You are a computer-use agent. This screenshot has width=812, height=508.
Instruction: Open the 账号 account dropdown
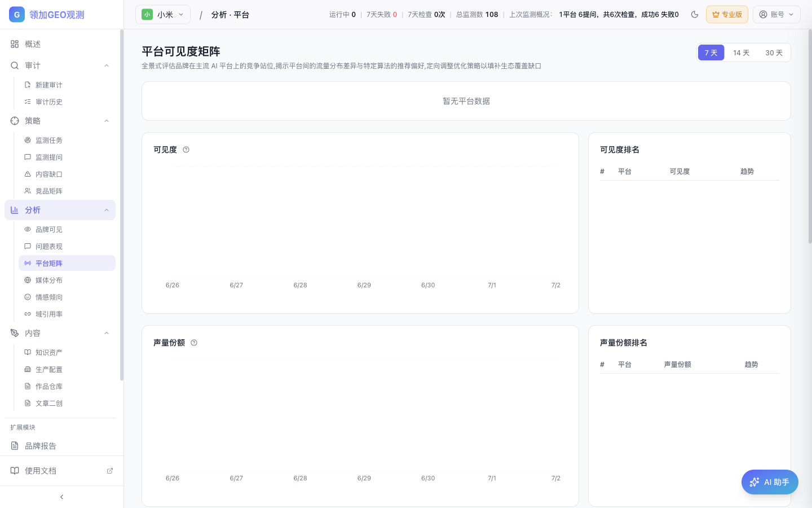776,15
